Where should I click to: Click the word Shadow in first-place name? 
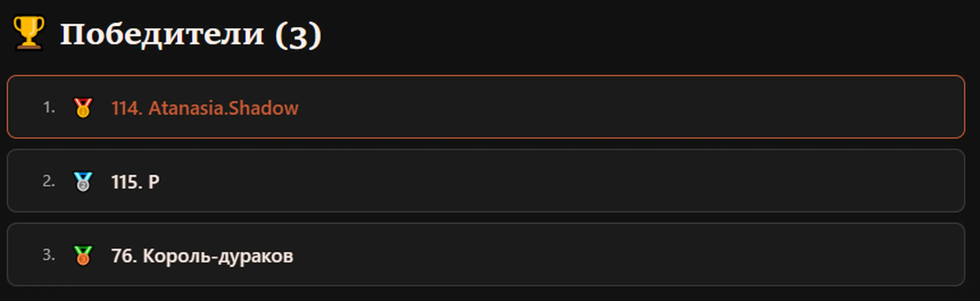coord(264,108)
